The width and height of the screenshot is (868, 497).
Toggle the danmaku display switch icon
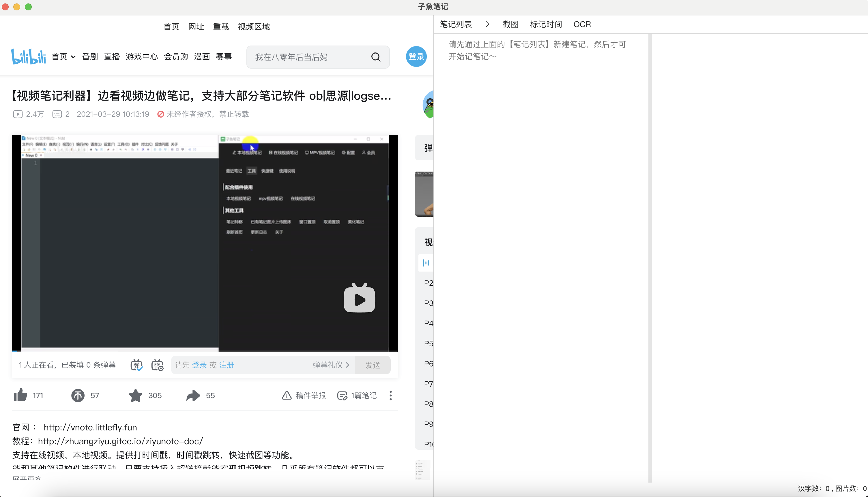coord(137,365)
